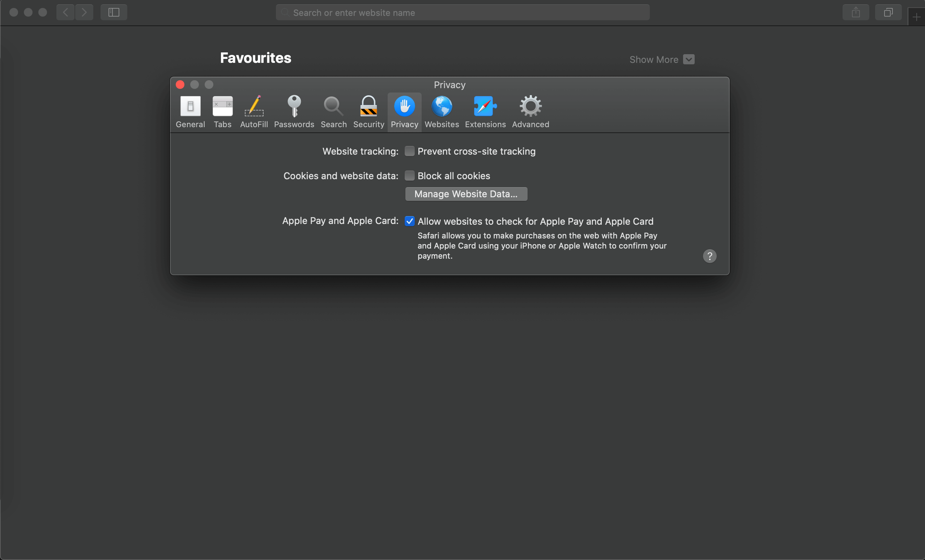Click the Safari Apple Pay description text

coord(542,246)
